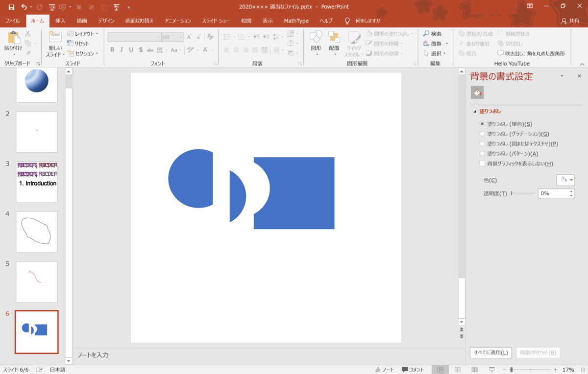Close the Format Background pane
This screenshot has height=374, width=588.
[579, 76]
